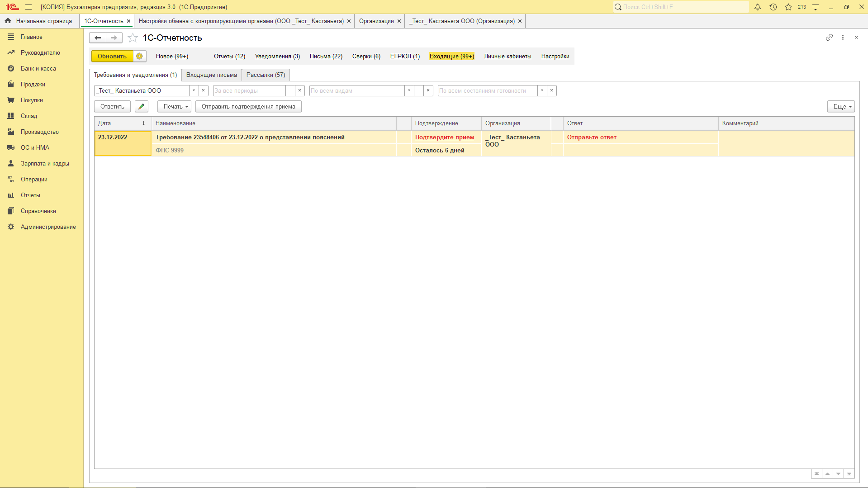
Task: Open the three-dots more options menu
Action: click(x=843, y=38)
